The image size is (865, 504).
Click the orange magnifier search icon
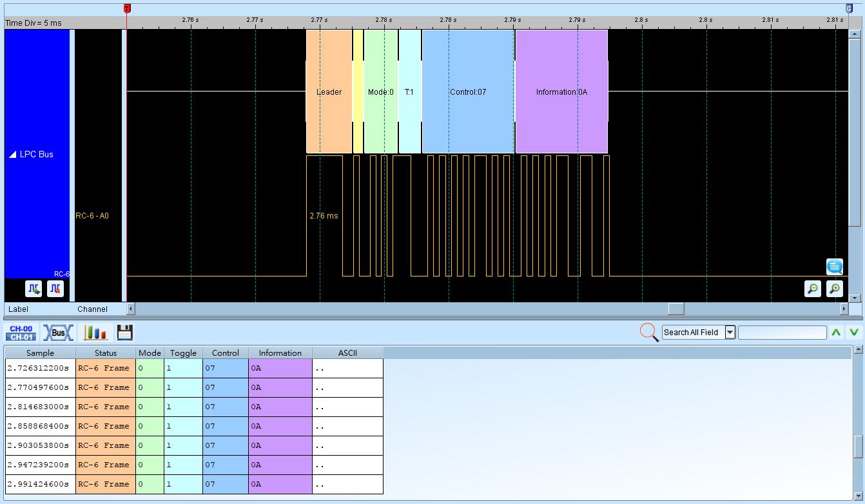pos(648,333)
